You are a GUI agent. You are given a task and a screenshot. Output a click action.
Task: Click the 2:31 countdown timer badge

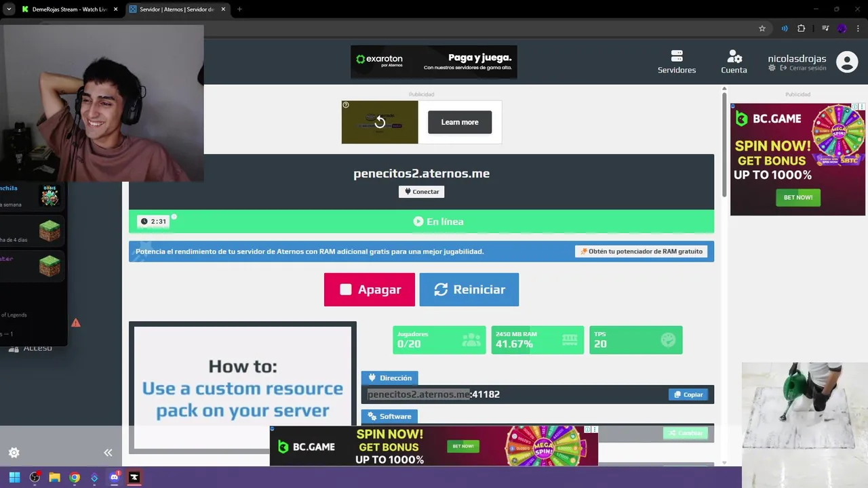(153, 222)
